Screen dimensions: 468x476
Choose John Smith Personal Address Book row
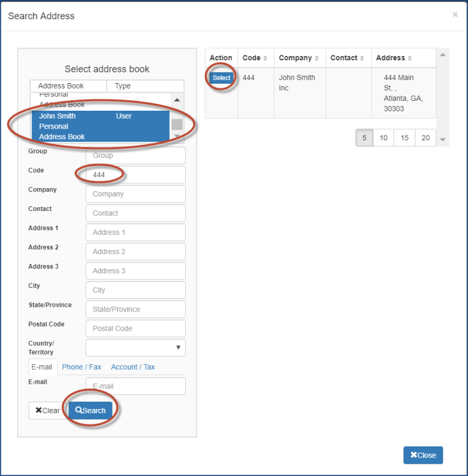coord(98,126)
